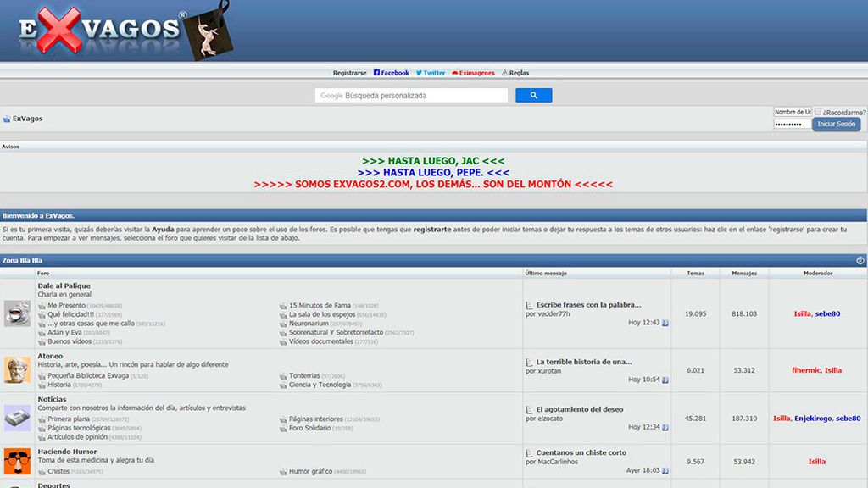Open the Eximagenes link
The height and width of the screenshot is (488, 868).
[473, 73]
